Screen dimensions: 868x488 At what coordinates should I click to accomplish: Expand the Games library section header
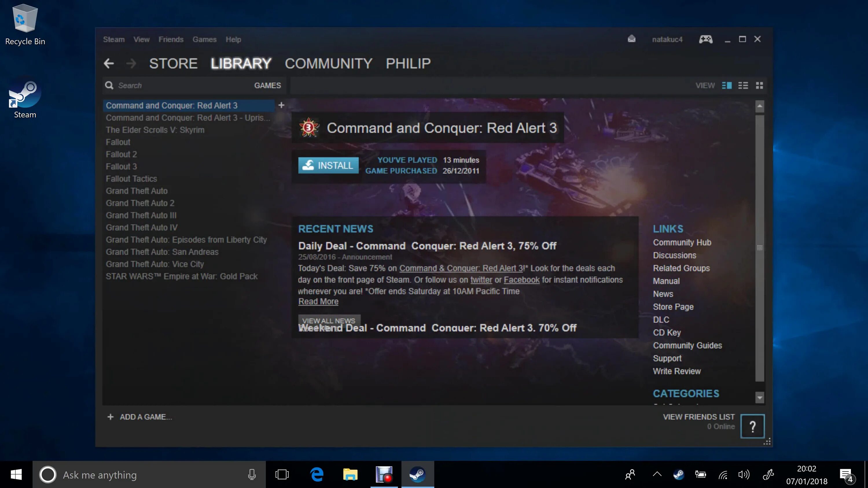coord(267,85)
